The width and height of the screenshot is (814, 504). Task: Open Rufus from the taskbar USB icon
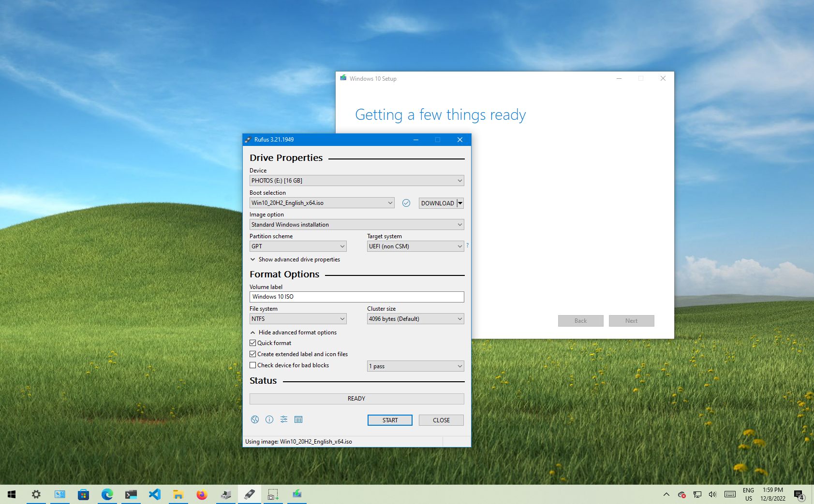(249, 494)
